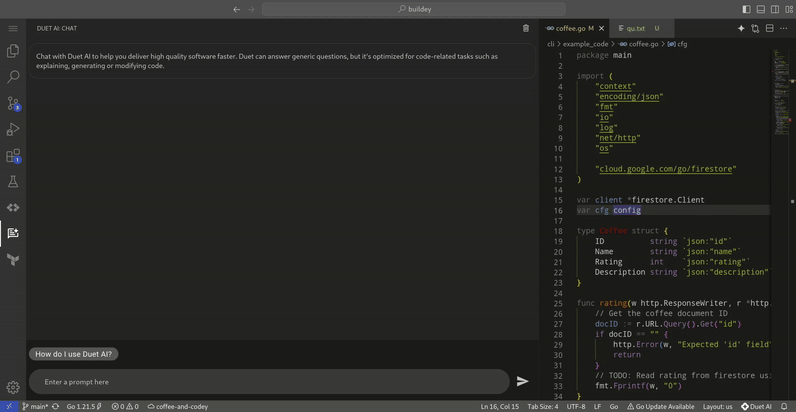This screenshot has height=412, width=796.
Task: Toggle the secondary side bar layout button
Action: pos(775,9)
